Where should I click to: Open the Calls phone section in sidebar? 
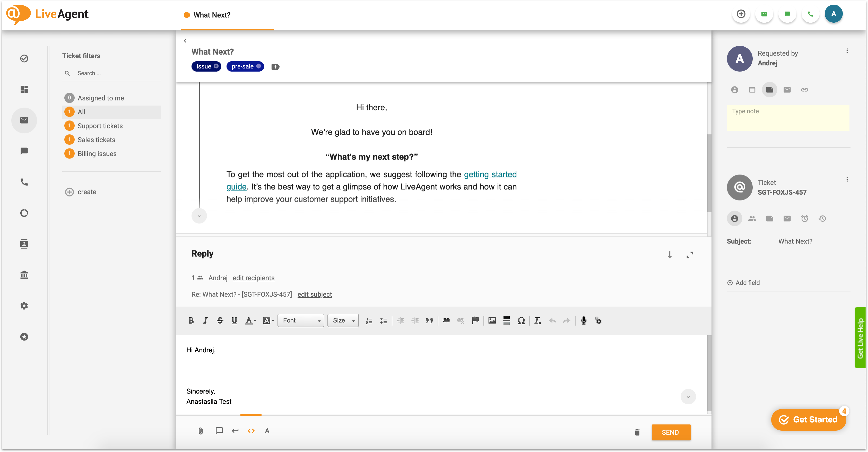point(24,182)
